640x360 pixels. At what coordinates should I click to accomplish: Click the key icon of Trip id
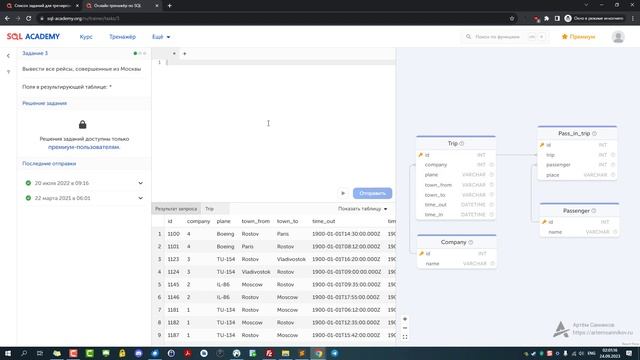pos(421,155)
